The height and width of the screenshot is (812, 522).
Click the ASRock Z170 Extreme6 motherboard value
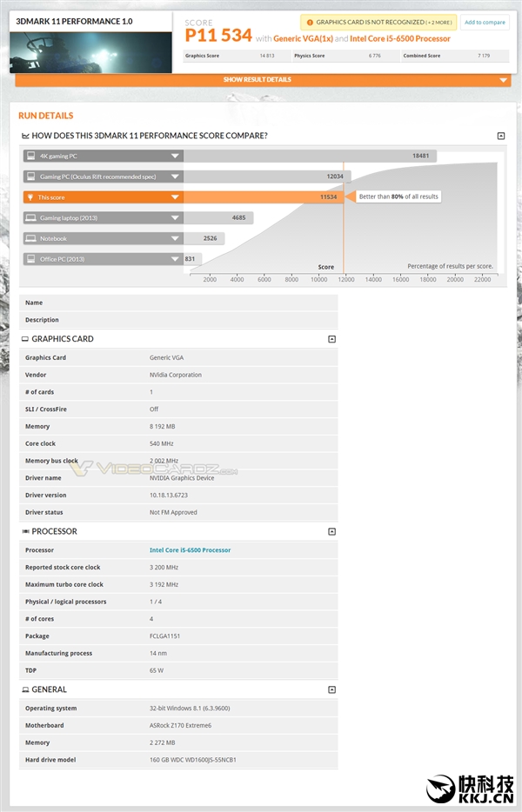(x=180, y=726)
